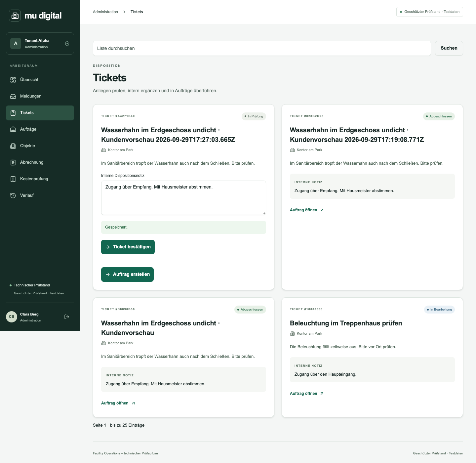Click the Tickets clipboard icon in sidebar
The height and width of the screenshot is (463, 476).
(x=13, y=113)
